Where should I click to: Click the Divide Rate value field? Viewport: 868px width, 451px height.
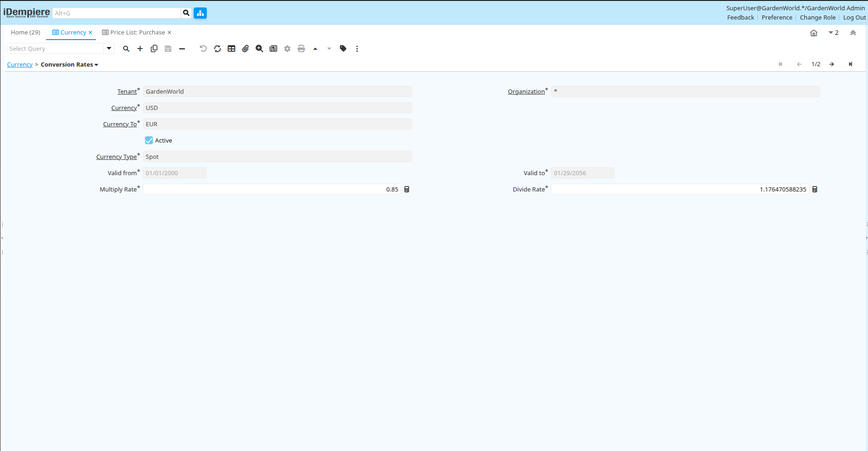pyautogui.click(x=680, y=189)
